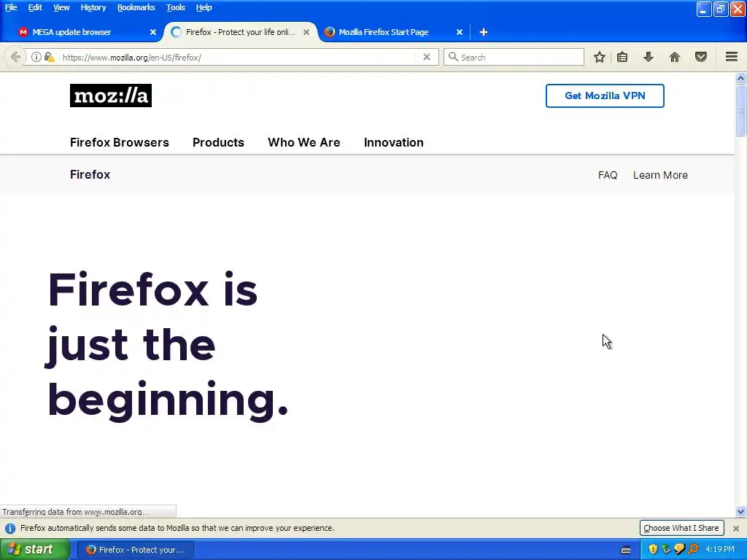
Task: Go to the Home page icon
Action: tap(675, 57)
